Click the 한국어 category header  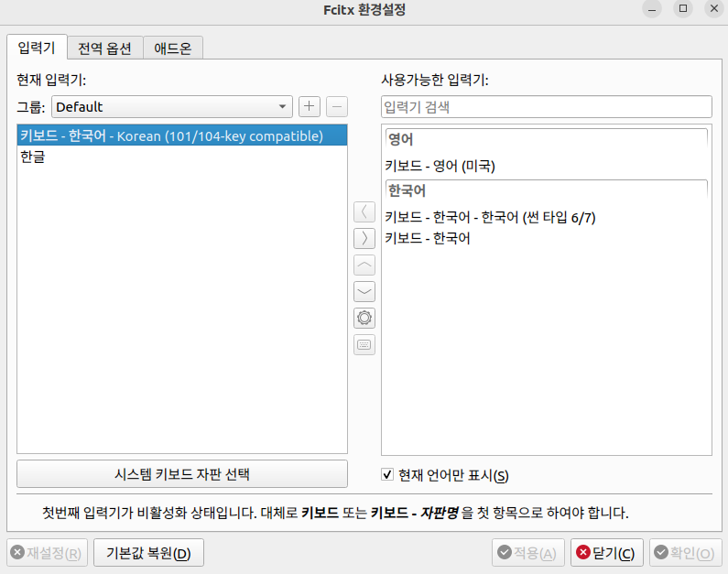[547, 190]
